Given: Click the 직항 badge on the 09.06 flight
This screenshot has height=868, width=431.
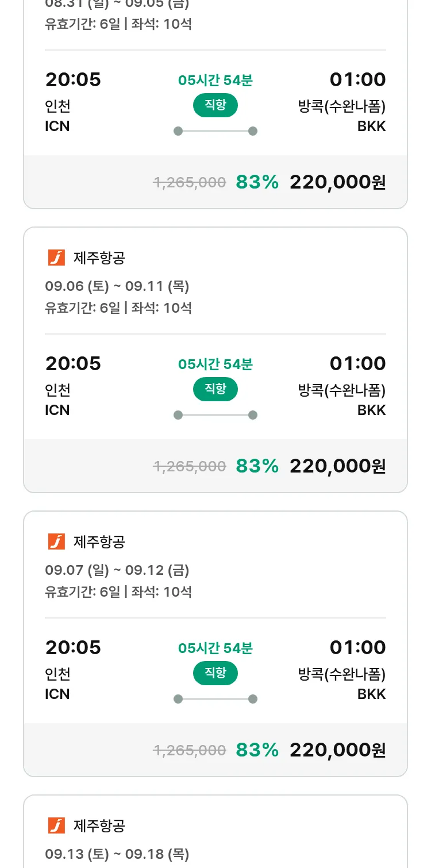Looking at the screenshot, I should [x=215, y=389].
